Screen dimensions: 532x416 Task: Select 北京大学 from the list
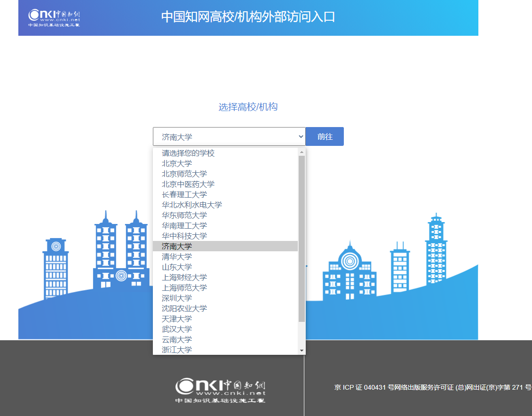point(177,163)
